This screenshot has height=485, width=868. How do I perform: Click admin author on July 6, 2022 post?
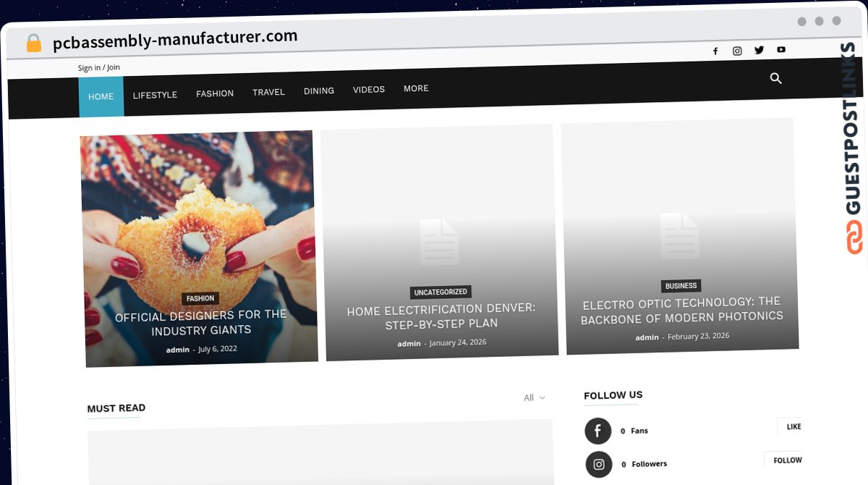tap(178, 350)
